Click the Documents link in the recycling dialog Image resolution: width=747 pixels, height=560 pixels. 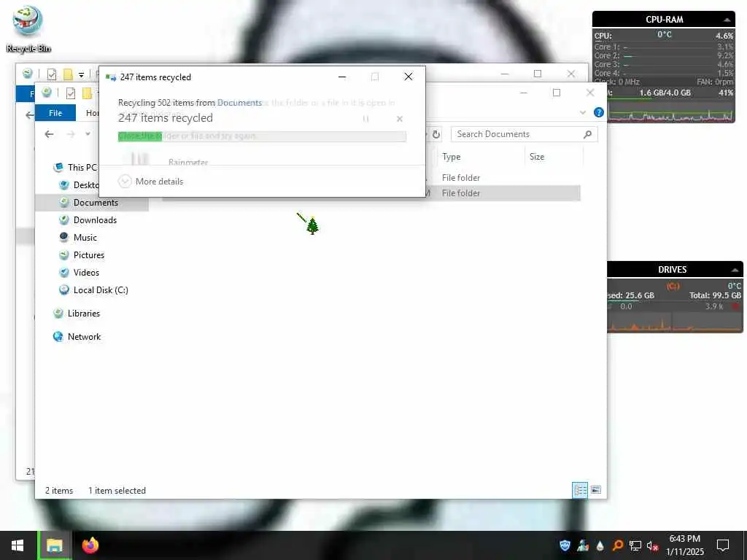pyautogui.click(x=239, y=102)
